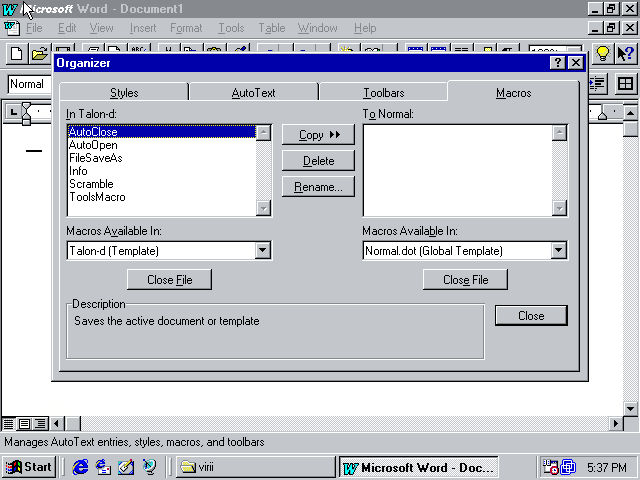Switch to Page Layout view icon
The image size is (640, 480).
[24, 423]
